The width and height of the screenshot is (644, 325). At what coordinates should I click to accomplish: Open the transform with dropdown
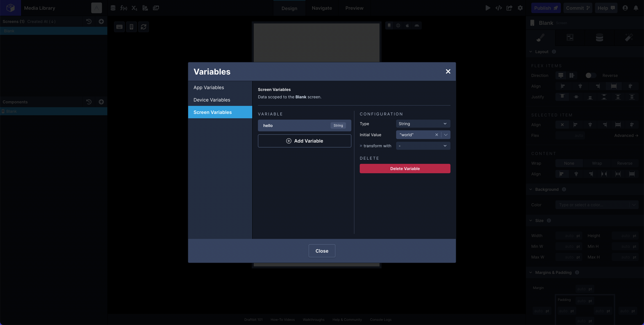coord(423,146)
